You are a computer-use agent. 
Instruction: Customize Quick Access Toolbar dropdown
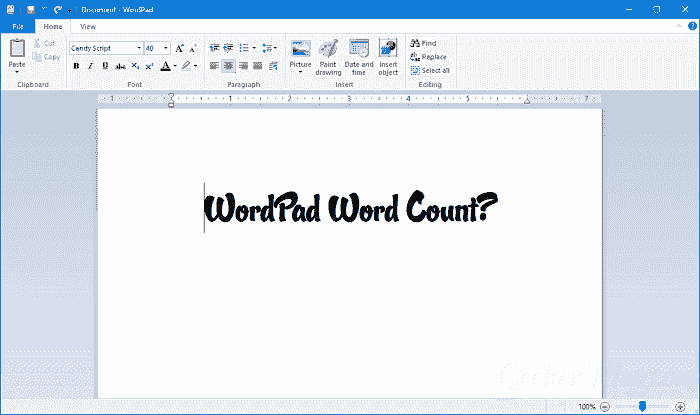coord(69,10)
